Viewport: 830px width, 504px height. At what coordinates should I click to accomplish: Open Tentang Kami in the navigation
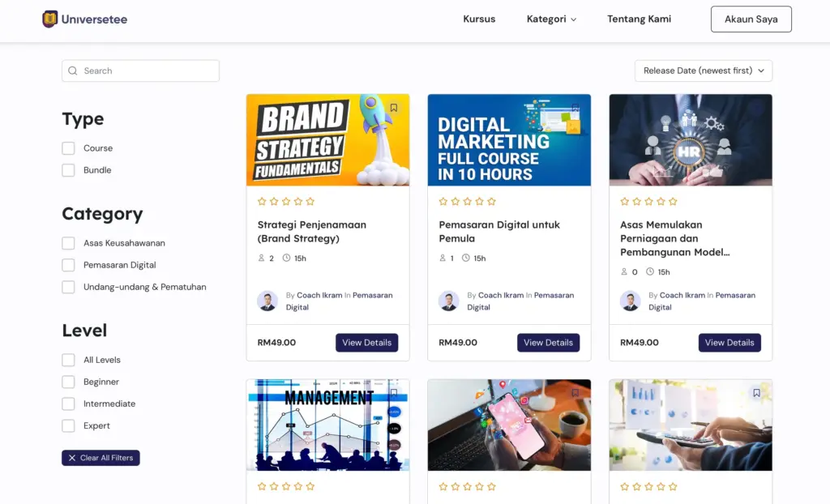tap(639, 19)
